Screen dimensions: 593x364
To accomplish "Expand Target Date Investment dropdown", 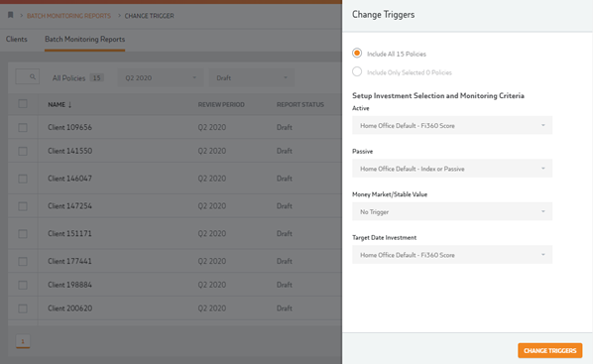I will 452,255.
